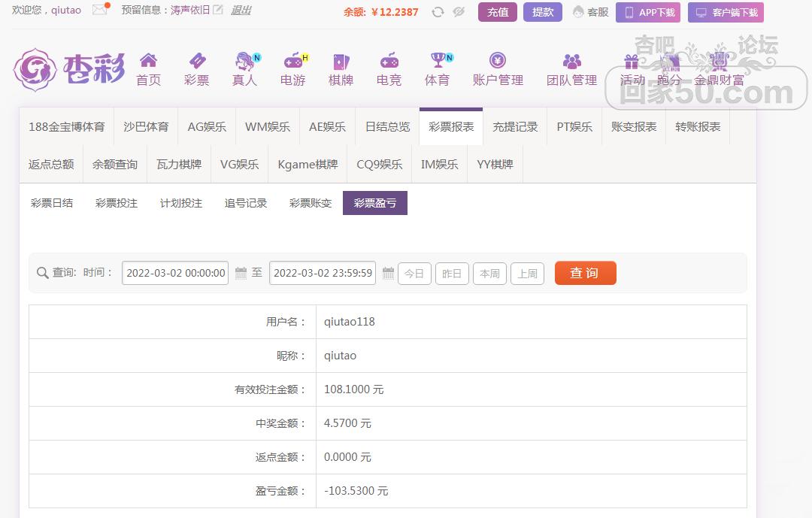
Task: Select the 彩票日结 sub-tab
Action: (x=52, y=203)
